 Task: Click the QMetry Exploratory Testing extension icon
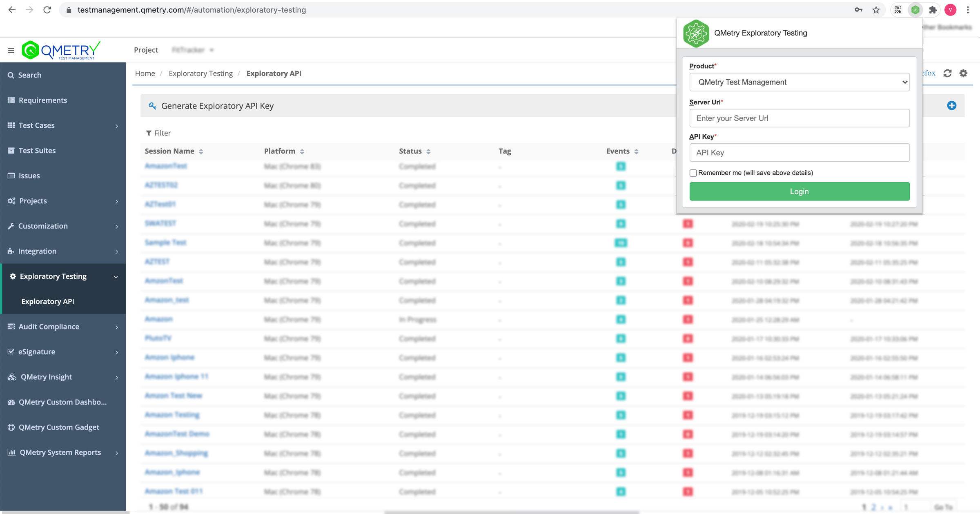[x=915, y=10]
